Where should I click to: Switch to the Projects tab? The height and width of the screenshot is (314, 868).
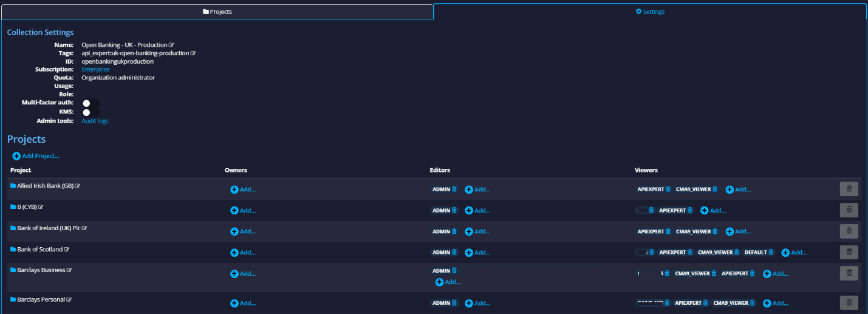pyautogui.click(x=217, y=12)
